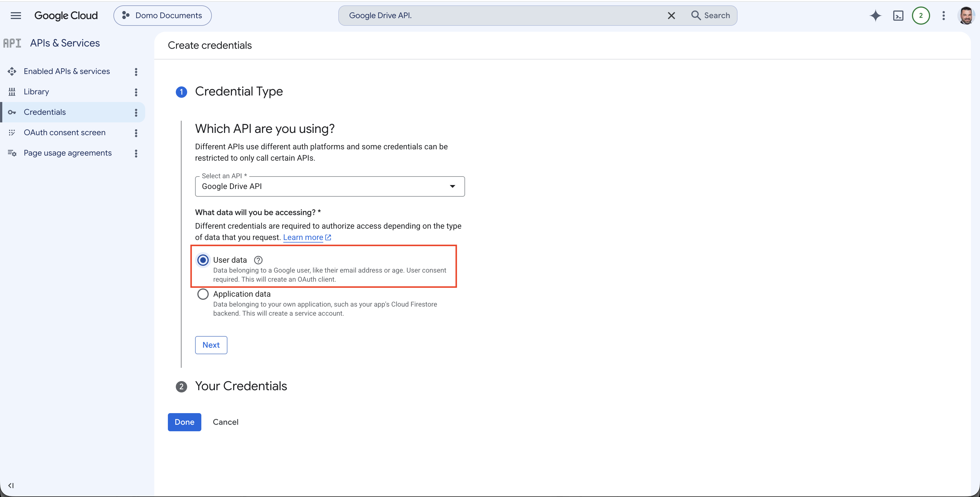Click the blue Done button

(x=185, y=422)
